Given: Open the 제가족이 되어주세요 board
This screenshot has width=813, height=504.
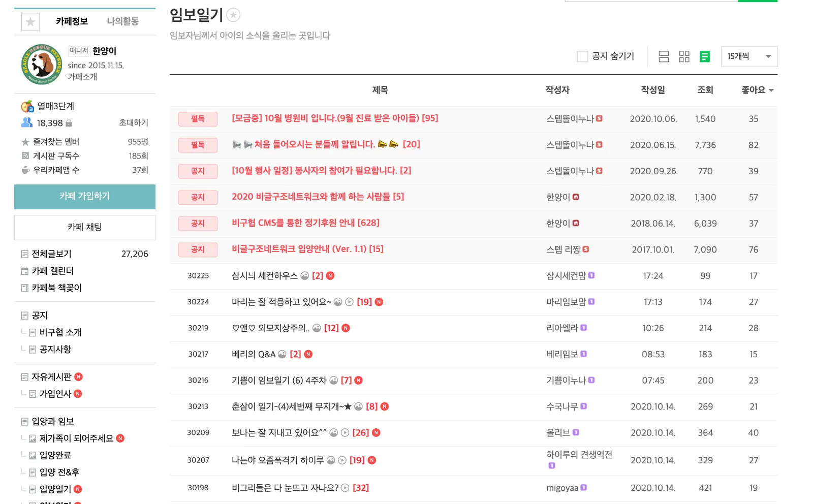Looking at the screenshot, I should 76,438.
